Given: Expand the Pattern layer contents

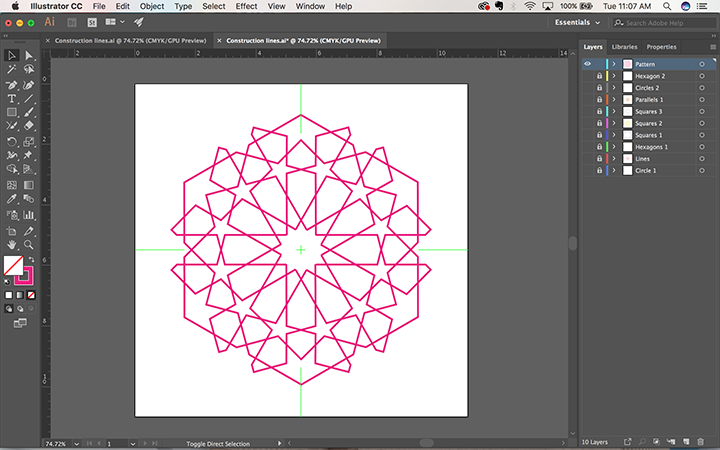Looking at the screenshot, I should click(x=614, y=64).
